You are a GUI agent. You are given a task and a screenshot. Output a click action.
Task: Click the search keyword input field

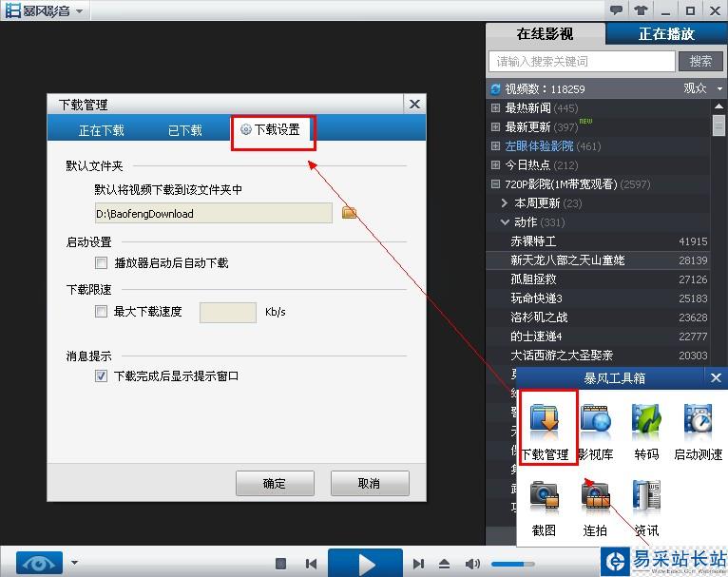pyautogui.click(x=582, y=61)
